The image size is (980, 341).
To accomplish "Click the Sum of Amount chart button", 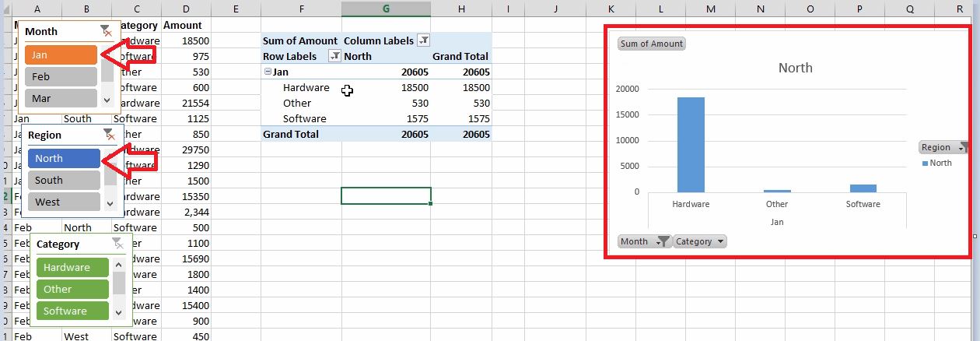I will pyautogui.click(x=652, y=44).
